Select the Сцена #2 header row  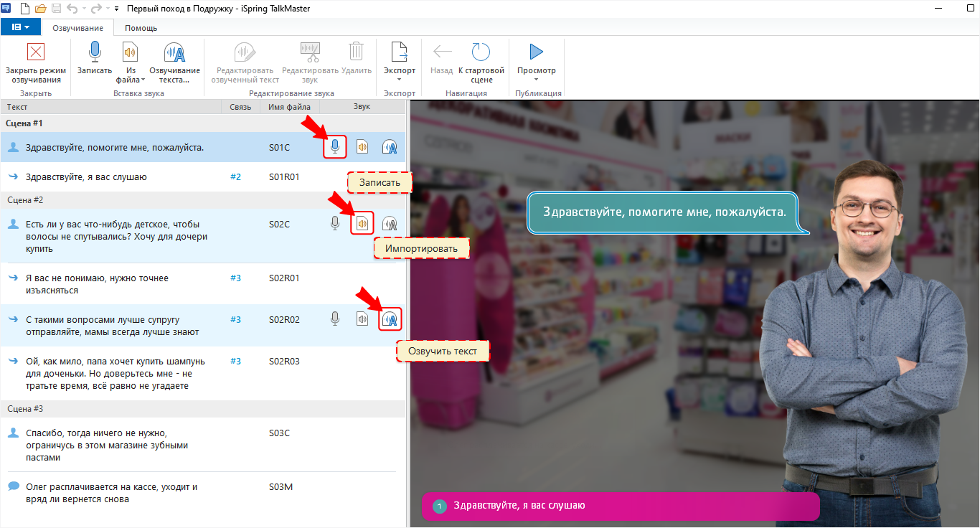coord(202,199)
